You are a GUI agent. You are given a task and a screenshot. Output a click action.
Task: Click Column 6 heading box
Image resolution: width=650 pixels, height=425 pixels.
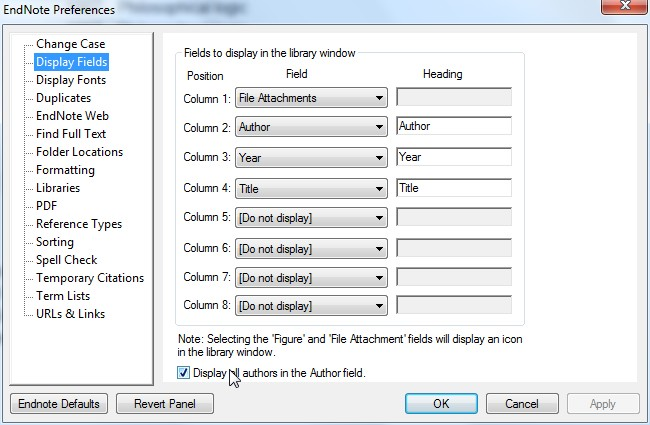click(x=454, y=248)
